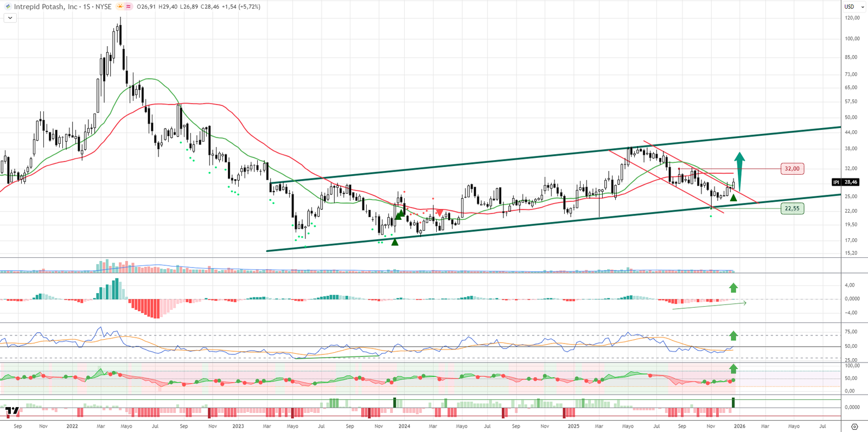Click the 100,00 level on price scale
Screen dimensions: 868x432
852,39
